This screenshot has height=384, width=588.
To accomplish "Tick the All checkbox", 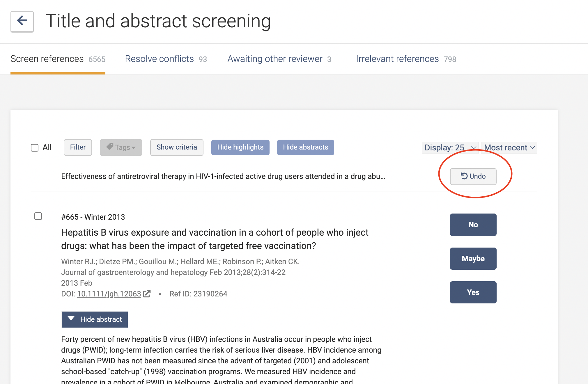I will 35,148.
